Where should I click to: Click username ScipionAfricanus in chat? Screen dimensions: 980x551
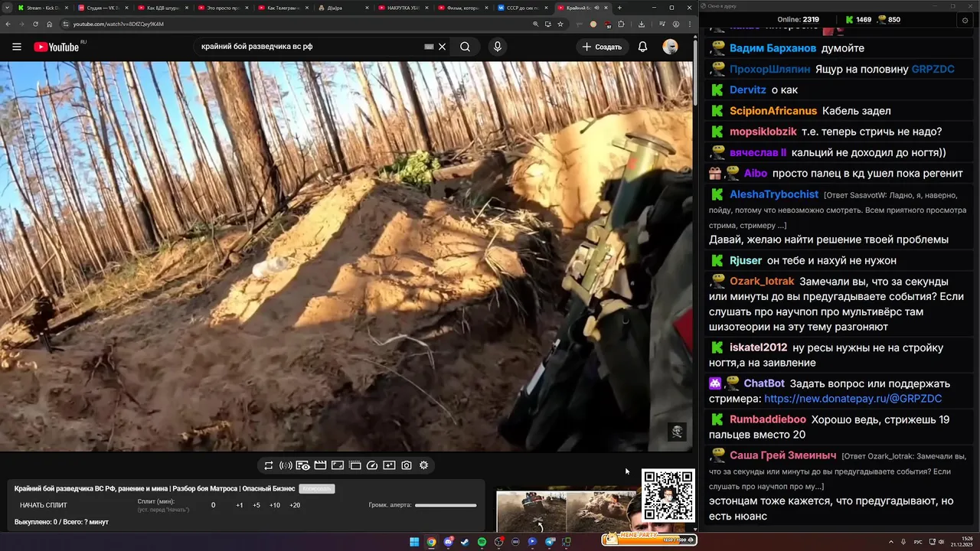[x=773, y=111]
